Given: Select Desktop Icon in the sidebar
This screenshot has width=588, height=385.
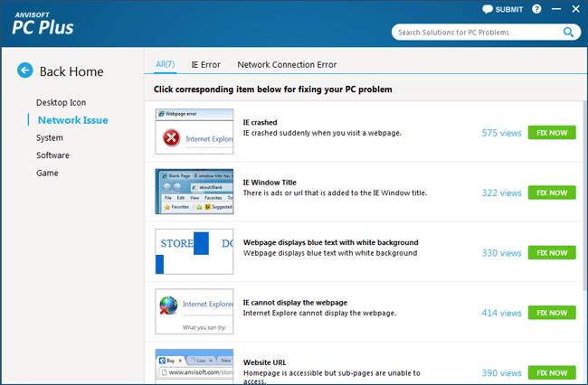Looking at the screenshot, I should point(62,102).
